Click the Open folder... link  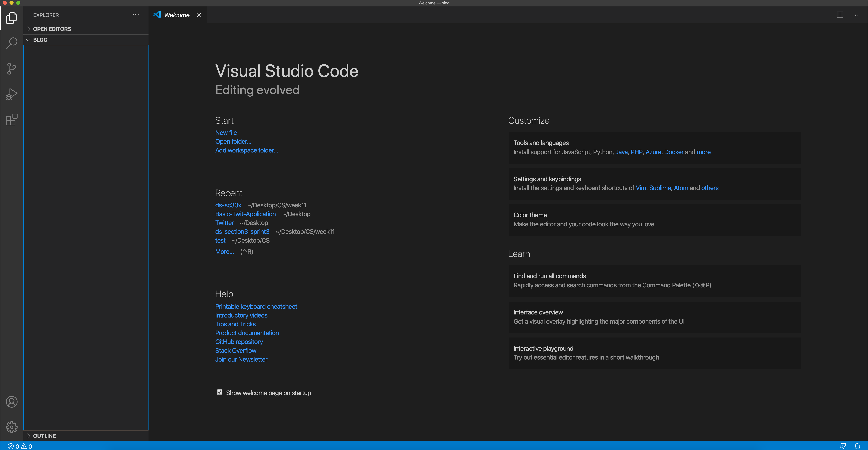coord(233,141)
